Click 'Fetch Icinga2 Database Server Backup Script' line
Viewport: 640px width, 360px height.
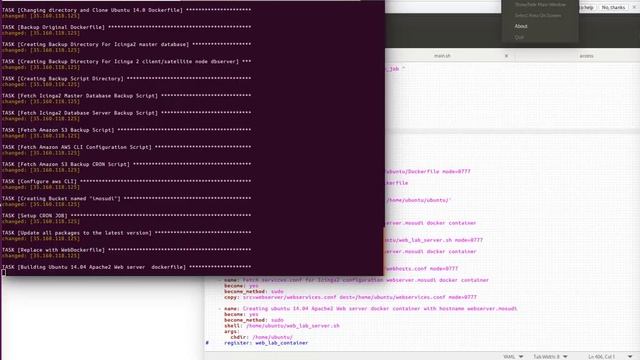(127, 113)
